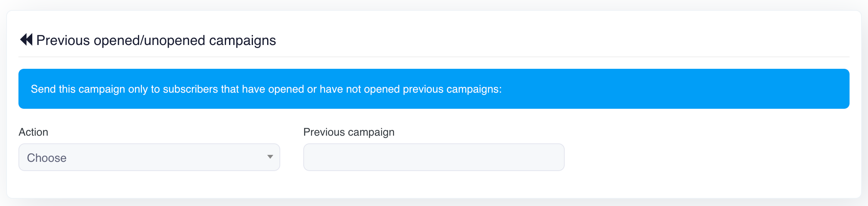Click the double-left rewind arrow icon
Image resolution: width=868 pixels, height=206 pixels.
tap(26, 40)
